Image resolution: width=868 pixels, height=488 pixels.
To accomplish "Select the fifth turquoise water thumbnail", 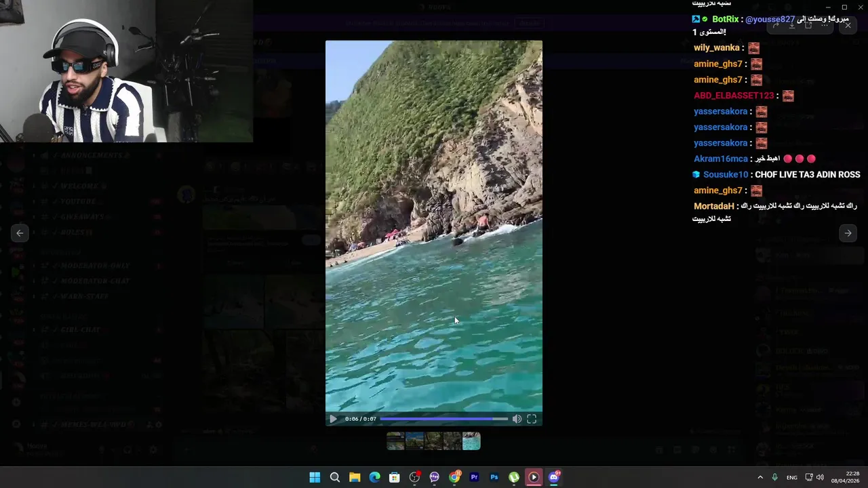I will click(471, 441).
